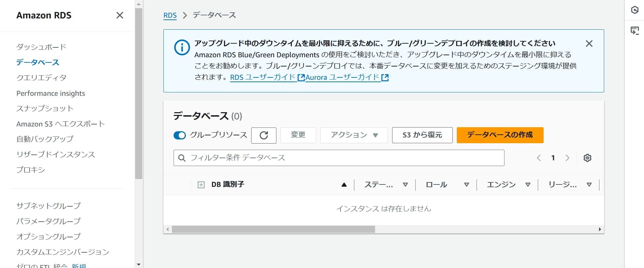This screenshot has height=268, width=644.
Task: Click the 変更 button
Action: (x=298, y=135)
